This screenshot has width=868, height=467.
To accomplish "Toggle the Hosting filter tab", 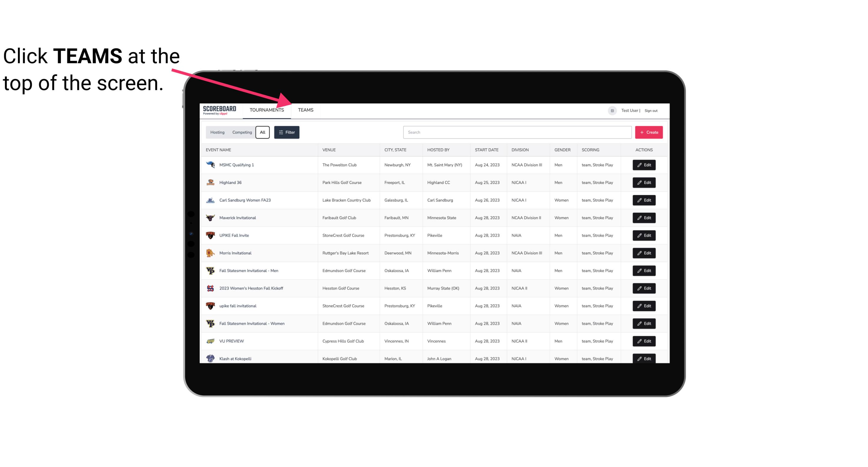I will coord(218,132).
